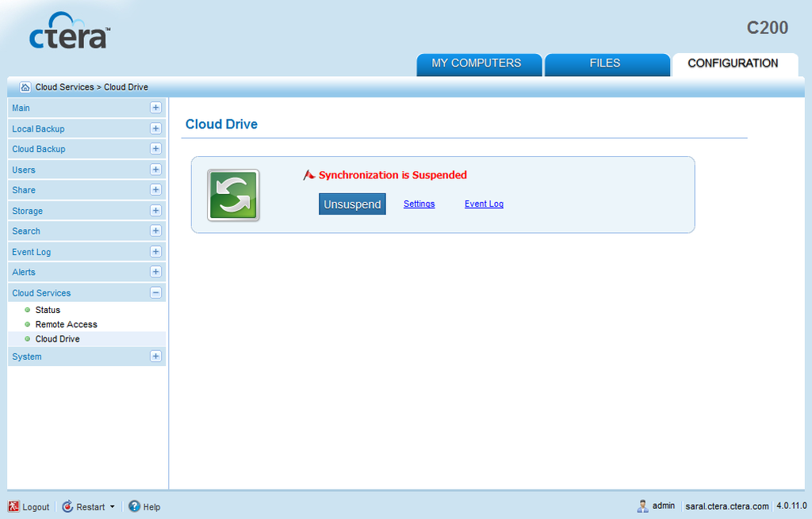The height and width of the screenshot is (519, 812).
Task: Expand the Event Log section plus button
Action: (155, 251)
